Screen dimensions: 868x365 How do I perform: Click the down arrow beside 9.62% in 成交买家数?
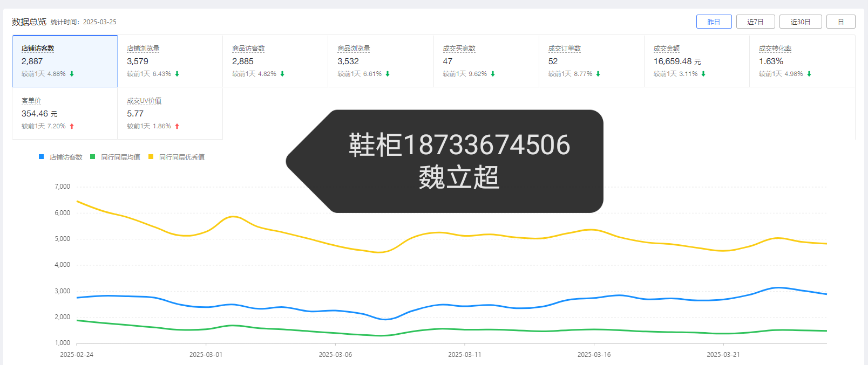[493, 74]
